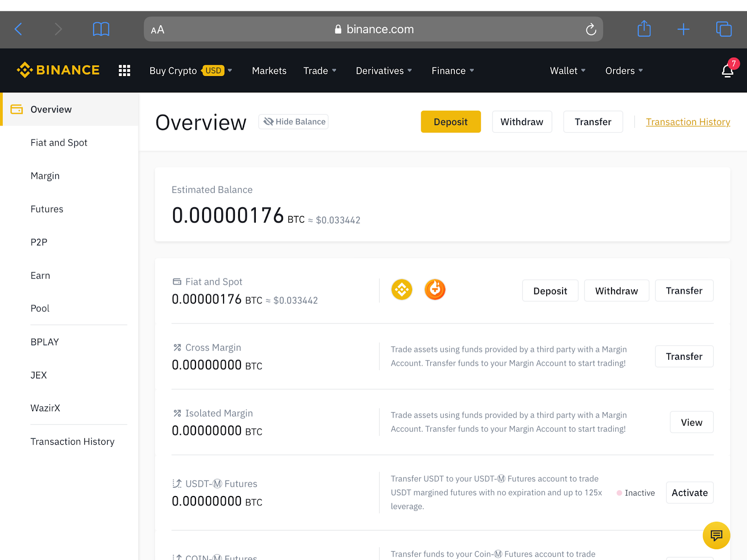Viewport: 747px width, 560px height.
Task: Open the yellow chat support bubble
Action: point(716,535)
